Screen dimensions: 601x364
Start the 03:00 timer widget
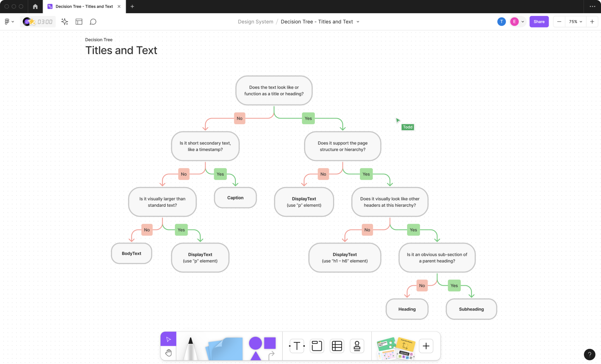pyautogui.click(x=38, y=22)
